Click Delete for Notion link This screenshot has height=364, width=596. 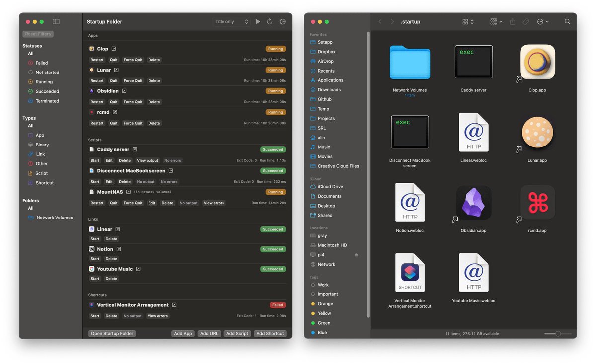tap(112, 259)
